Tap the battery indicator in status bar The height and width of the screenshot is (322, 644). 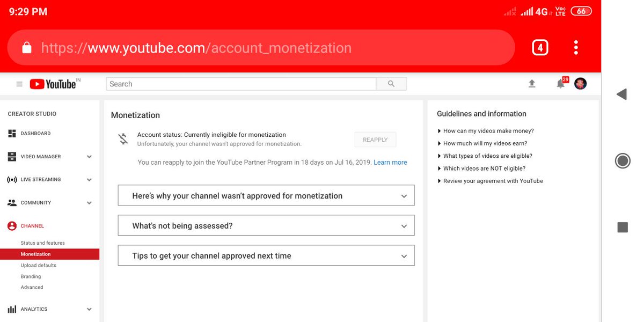point(581,11)
